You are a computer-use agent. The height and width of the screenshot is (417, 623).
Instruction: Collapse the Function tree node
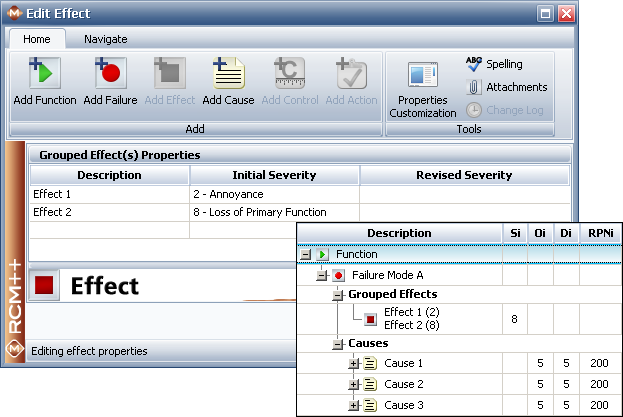(307, 255)
